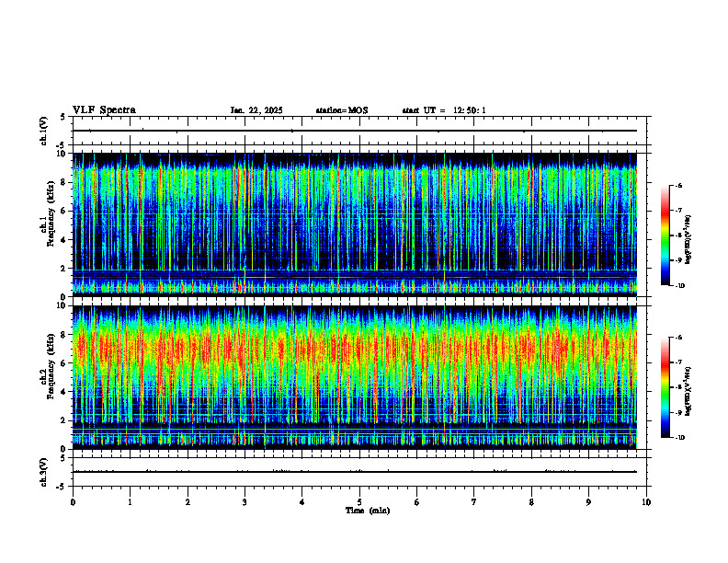Click time axis tick label '9'
Image resolution: width=728 pixels, height=563 pixels.
(588, 502)
